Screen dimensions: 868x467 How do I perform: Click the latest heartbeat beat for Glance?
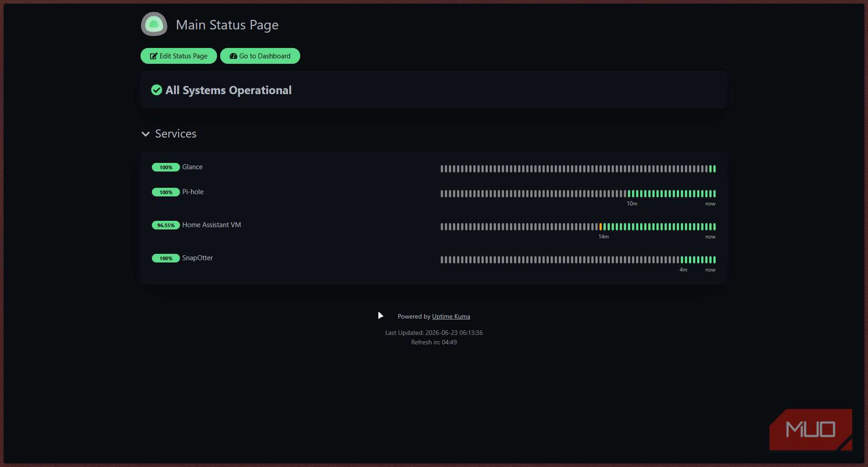(x=714, y=169)
